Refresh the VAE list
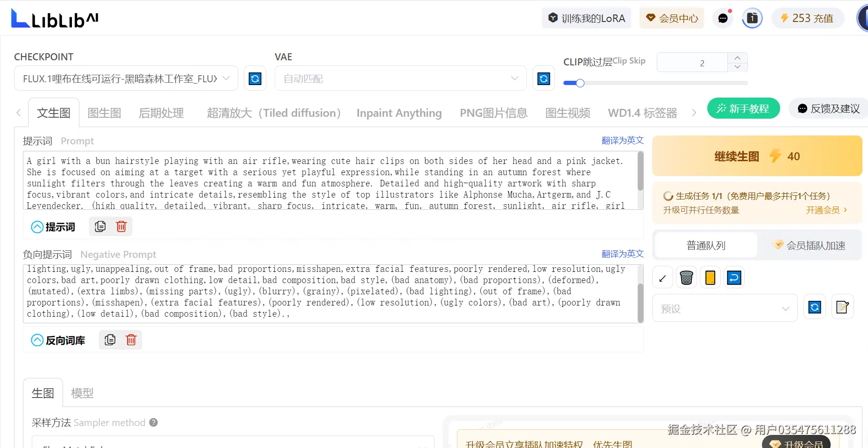Image resolution: width=868 pixels, height=448 pixels. (544, 78)
